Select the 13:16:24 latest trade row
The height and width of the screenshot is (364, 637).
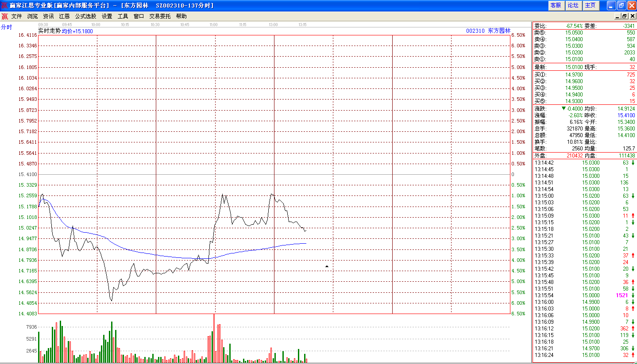584,355
